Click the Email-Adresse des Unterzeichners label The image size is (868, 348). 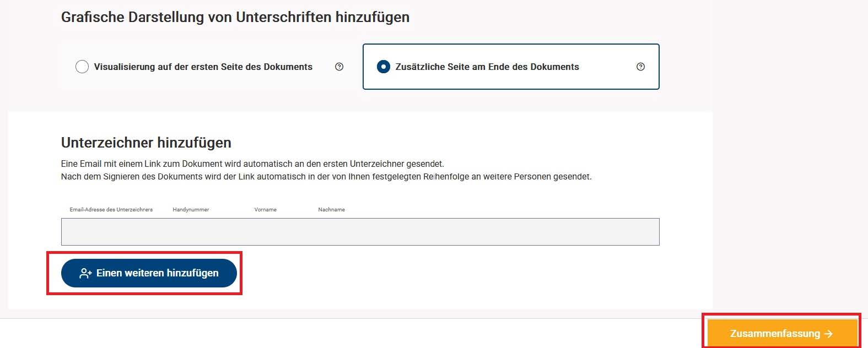111,210
